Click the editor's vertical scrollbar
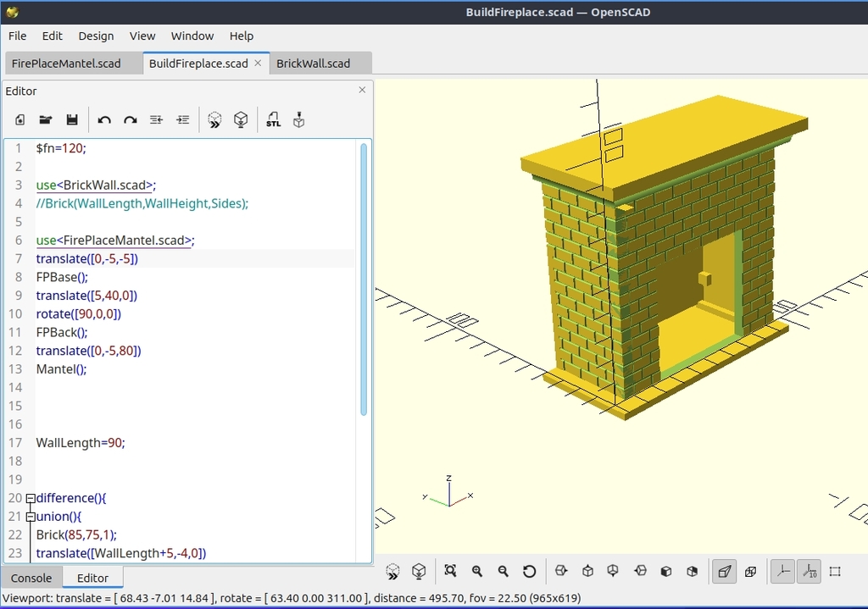The height and width of the screenshot is (609, 868). coord(364,280)
